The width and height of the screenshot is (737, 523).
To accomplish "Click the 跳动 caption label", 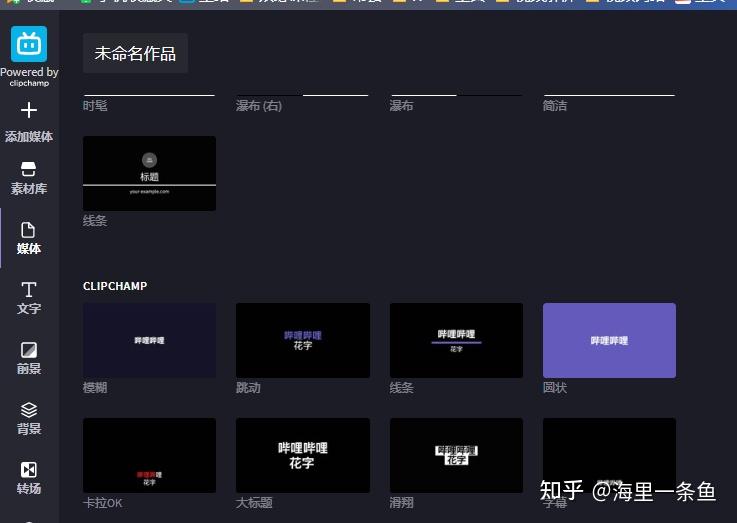I will 248,388.
